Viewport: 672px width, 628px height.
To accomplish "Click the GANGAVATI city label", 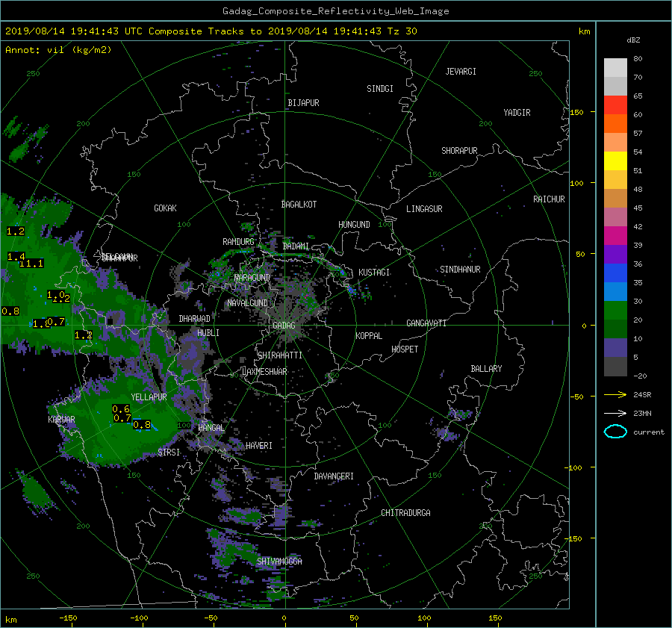I will (426, 323).
